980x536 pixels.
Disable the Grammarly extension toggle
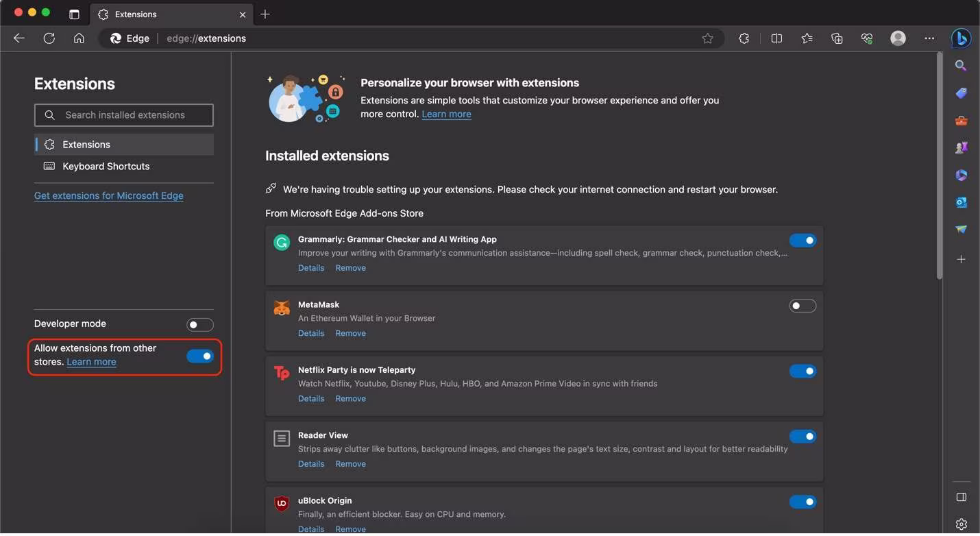point(803,241)
